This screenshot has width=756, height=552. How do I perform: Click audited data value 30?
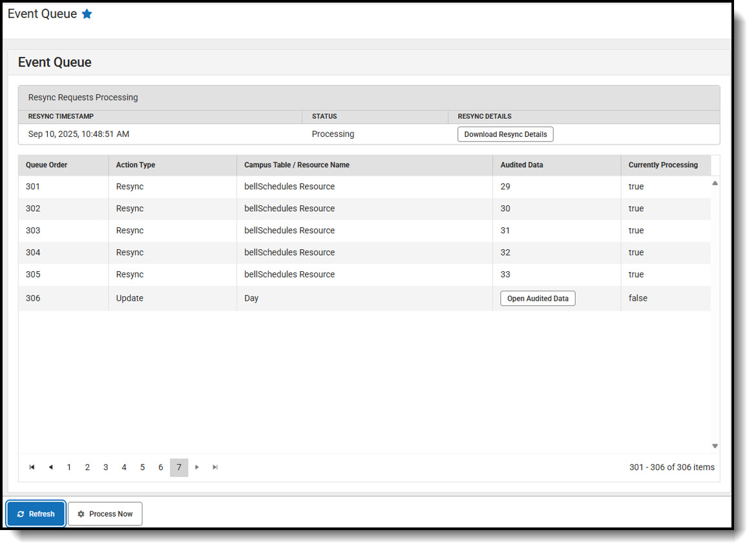505,209
